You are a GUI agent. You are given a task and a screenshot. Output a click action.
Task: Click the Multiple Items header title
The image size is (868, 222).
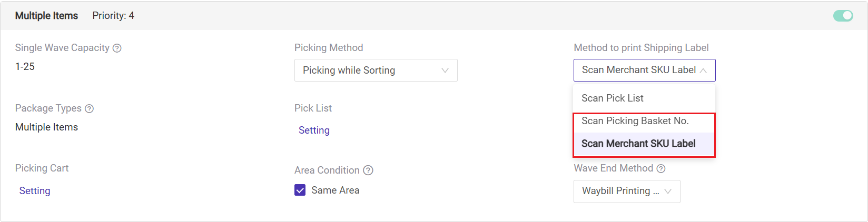tap(46, 16)
